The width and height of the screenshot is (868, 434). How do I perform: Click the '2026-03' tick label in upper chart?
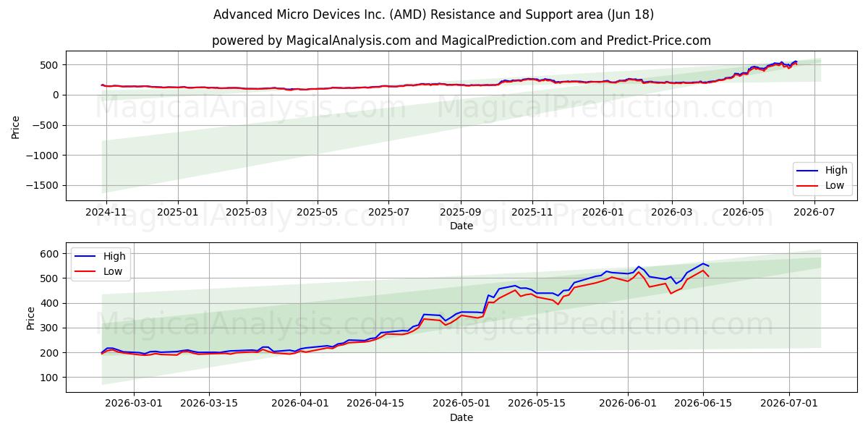(671, 212)
